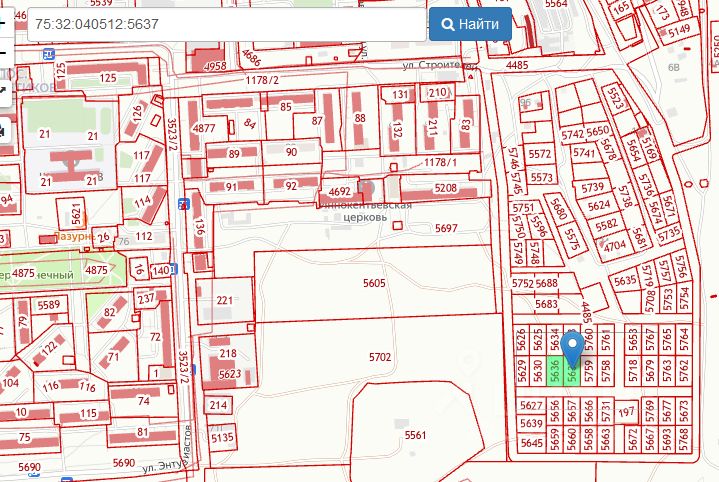Click the magnifier icon in the Найти button
Screen dimensions: 719x482
(x=448, y=24)
